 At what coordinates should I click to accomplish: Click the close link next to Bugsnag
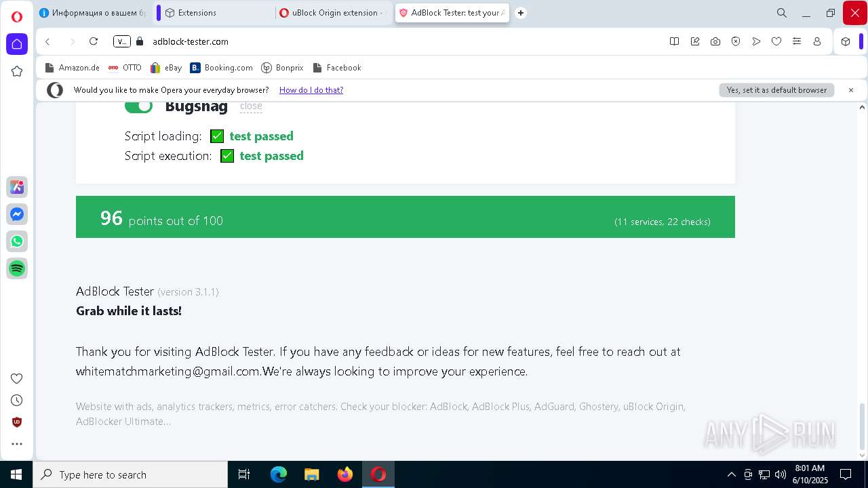[251, 106]
